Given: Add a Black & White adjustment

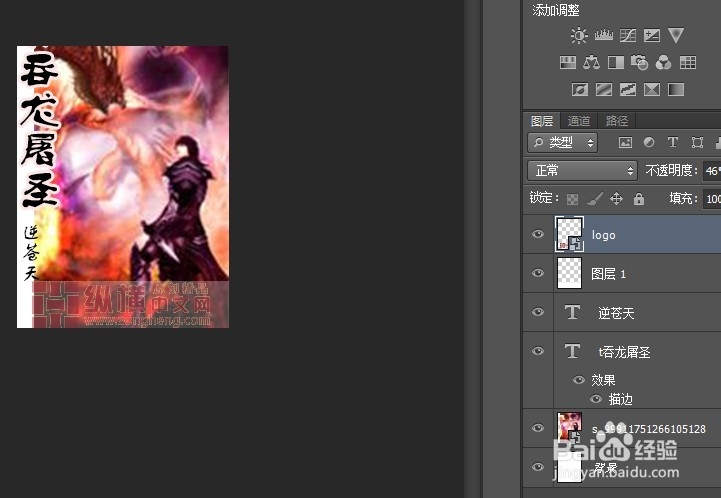Looking at the screenshot, I should (x=616, y=63).
